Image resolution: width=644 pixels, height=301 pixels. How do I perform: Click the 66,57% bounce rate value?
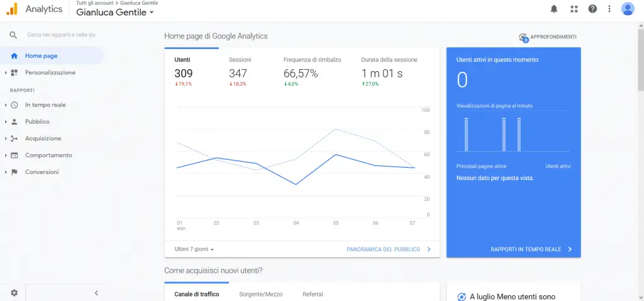point(301,74)
